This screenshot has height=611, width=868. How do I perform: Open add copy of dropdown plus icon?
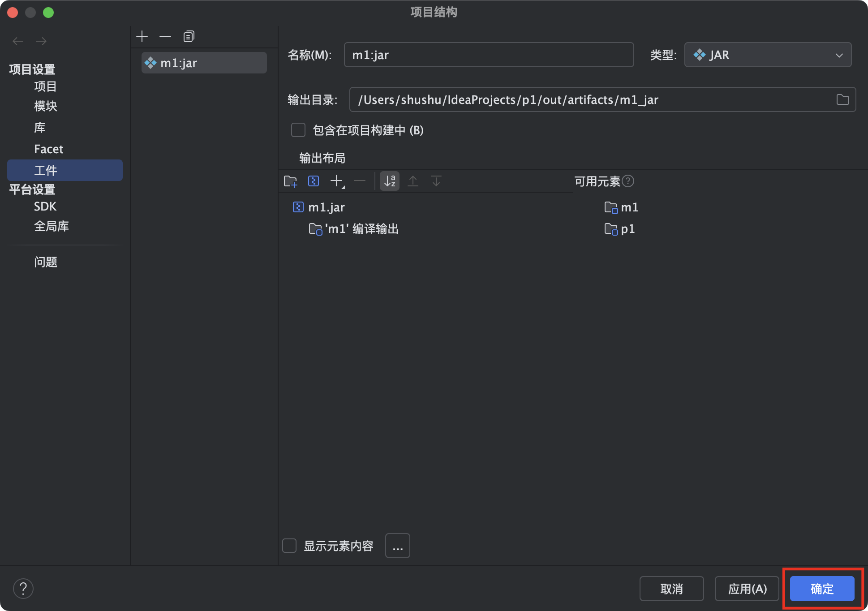(337, 181)
